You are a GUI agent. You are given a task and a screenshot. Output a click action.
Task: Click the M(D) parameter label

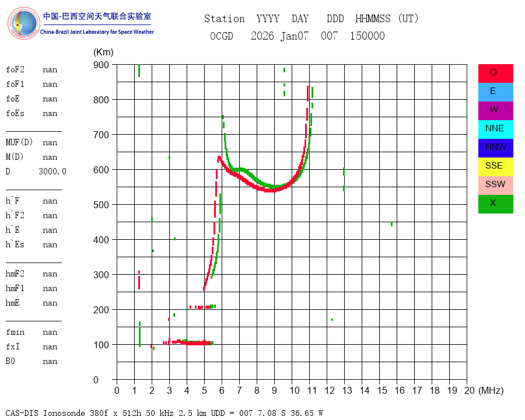(x=15, y=157)
